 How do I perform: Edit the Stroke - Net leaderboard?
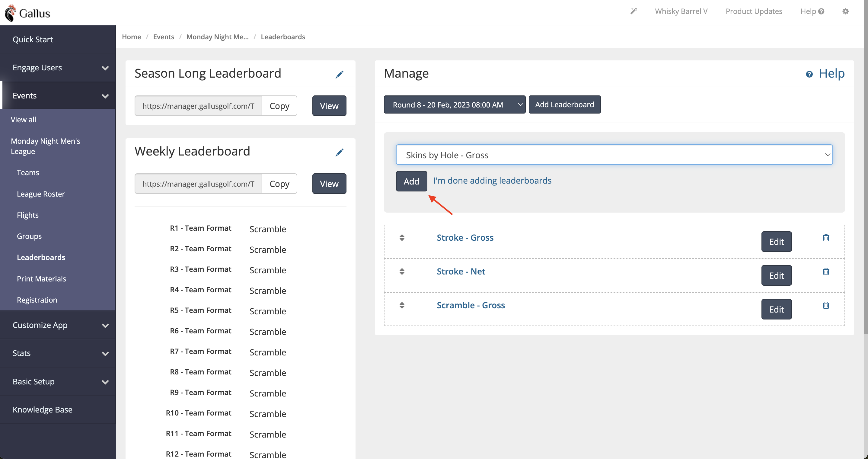(x=776, y=275)
